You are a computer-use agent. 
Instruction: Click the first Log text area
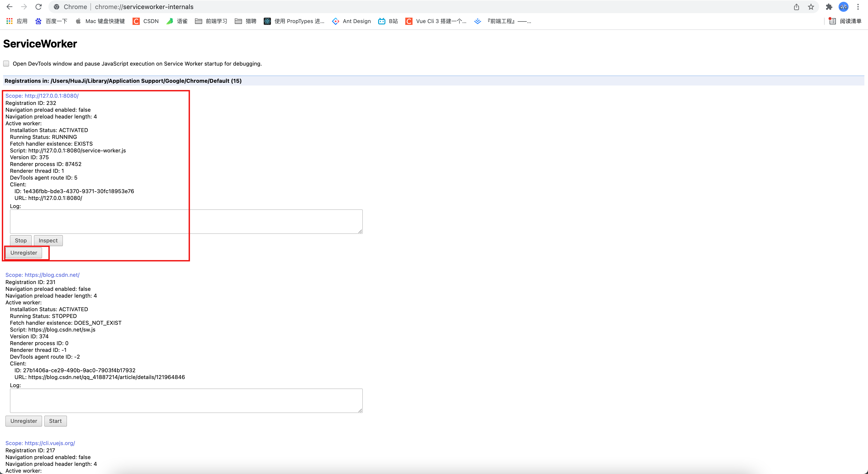point(186,221)
